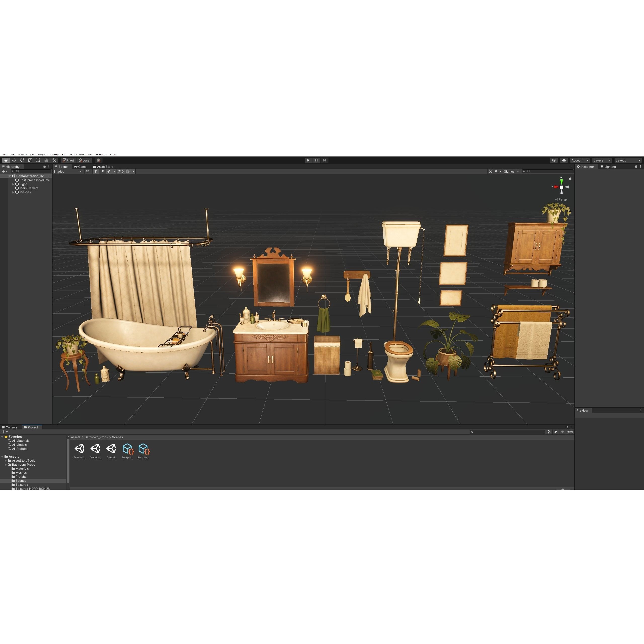This screenshot has height=644, width=644.
Task: Click Search by Label icon in Project
Action: click(556, 432)
